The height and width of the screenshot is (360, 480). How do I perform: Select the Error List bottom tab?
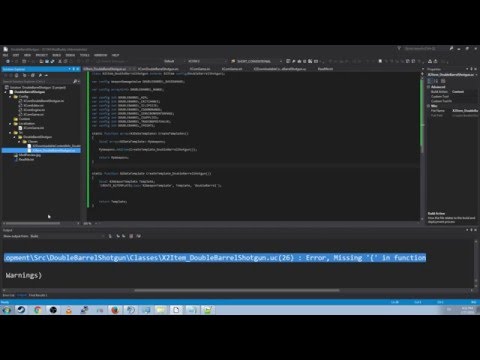(x=9, y=295)
